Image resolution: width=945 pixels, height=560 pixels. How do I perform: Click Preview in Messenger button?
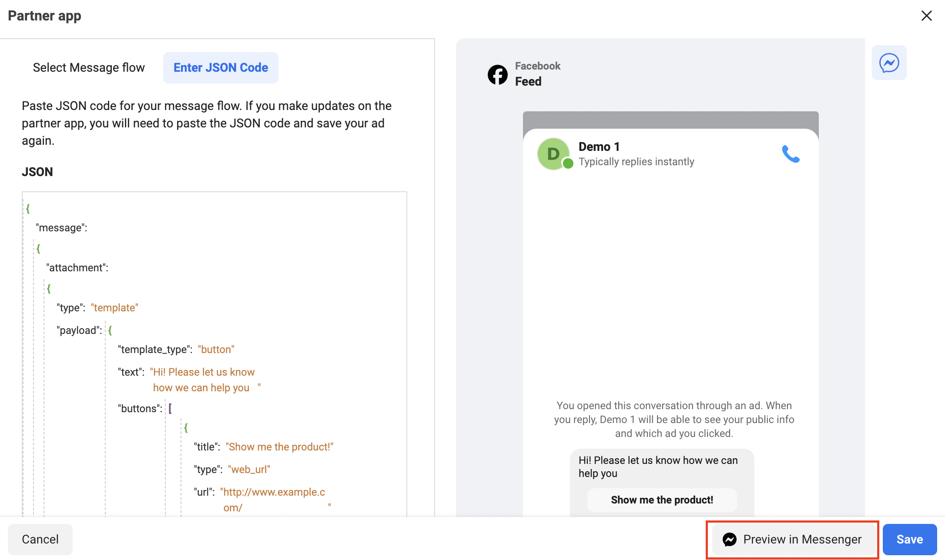(792, 539)
